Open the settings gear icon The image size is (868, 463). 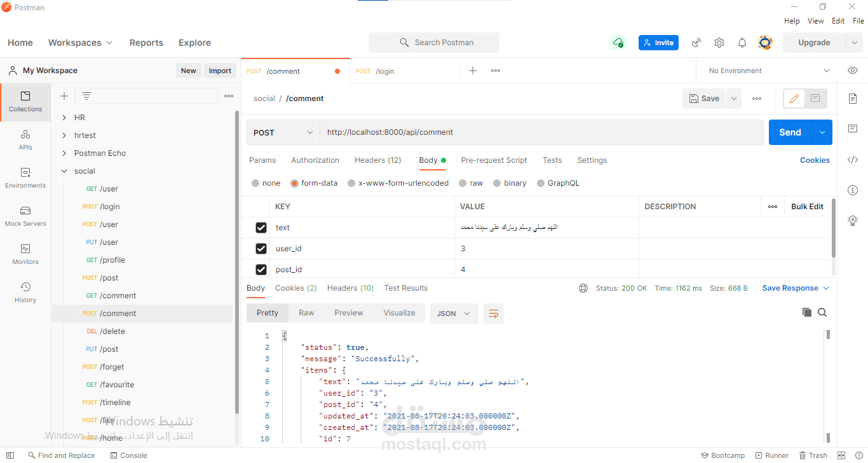(x=719, y=43)
